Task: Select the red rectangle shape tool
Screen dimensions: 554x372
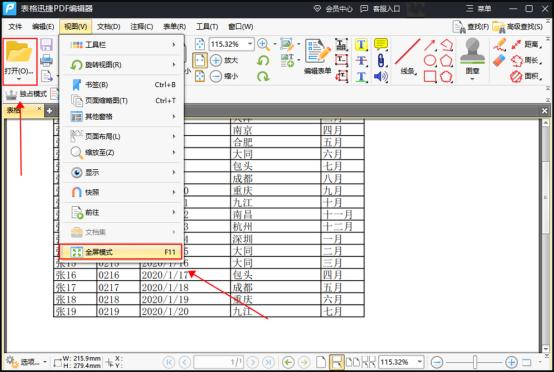Action: click(x=430, y=76)
